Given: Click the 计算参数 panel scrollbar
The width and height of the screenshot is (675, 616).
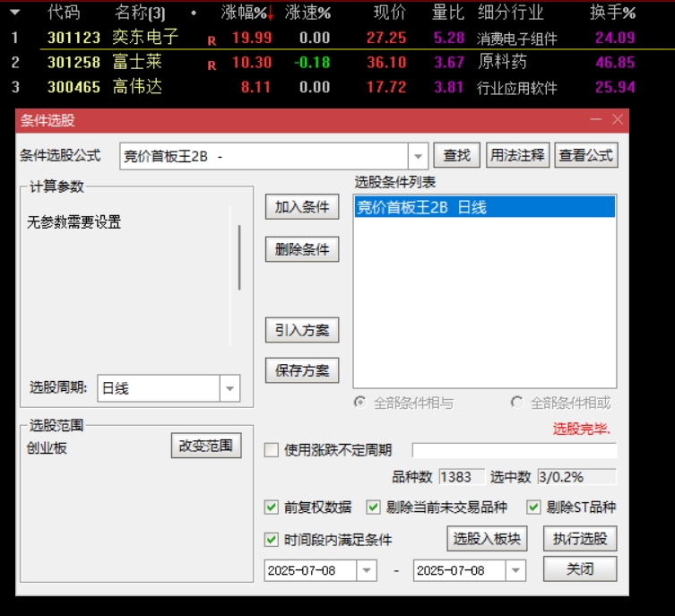Looking at the screenshot, I should [239, 257].
